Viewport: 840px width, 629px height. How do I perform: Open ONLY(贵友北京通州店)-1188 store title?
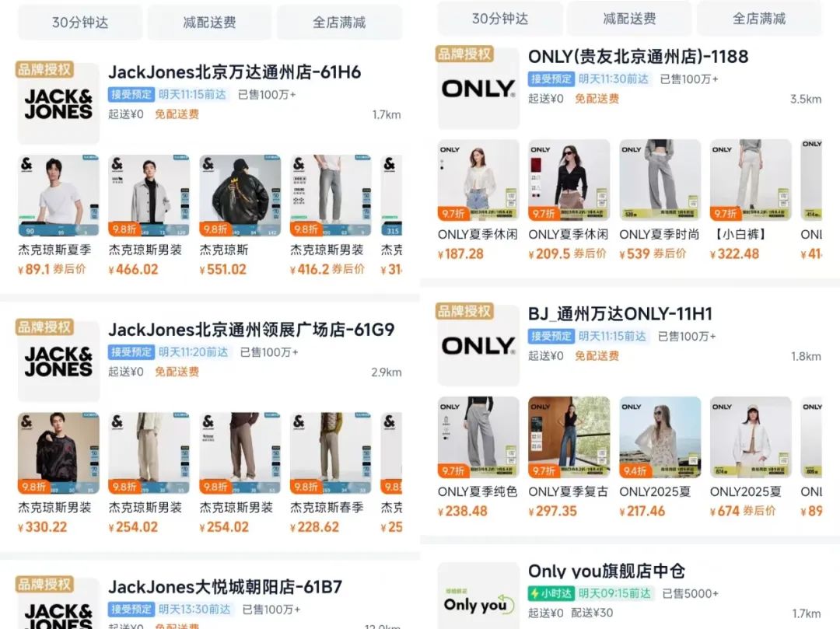638,57
